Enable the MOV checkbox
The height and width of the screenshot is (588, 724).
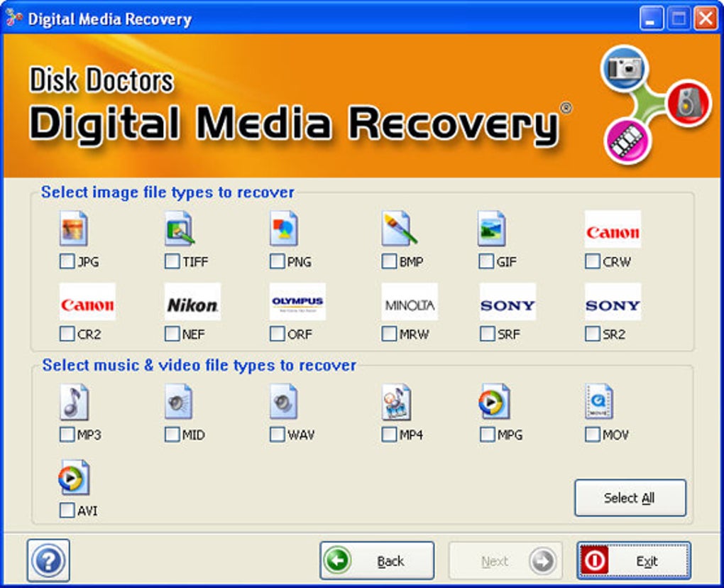[592, 434]
